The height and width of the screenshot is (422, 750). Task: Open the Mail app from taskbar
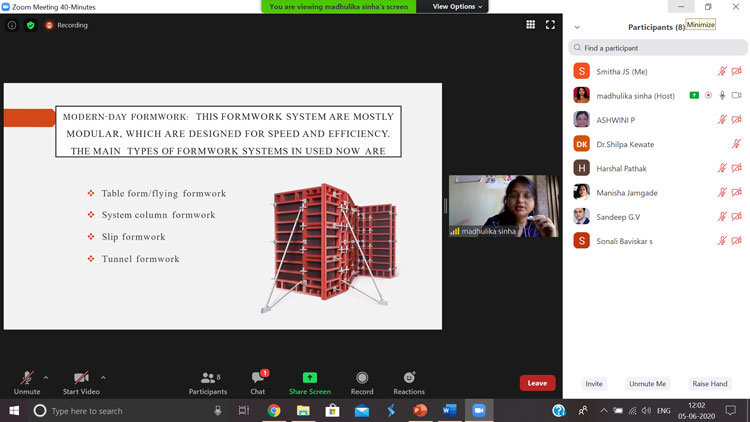362,411
